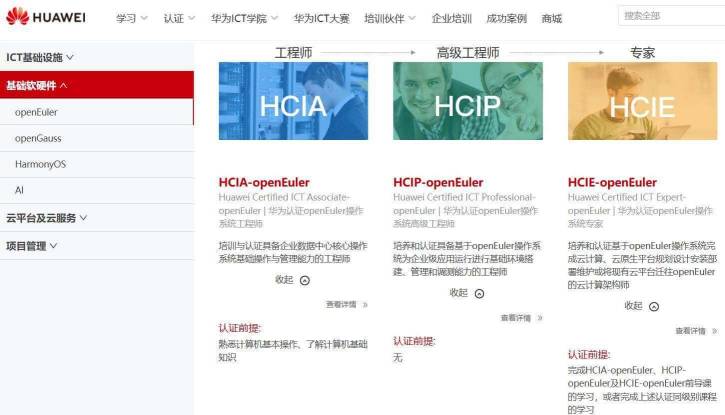This screenshot has height=415, width=725.
Task: Collapse HCIP-openEuler details with 收起 arrow icon
Action: click(479, 293)
